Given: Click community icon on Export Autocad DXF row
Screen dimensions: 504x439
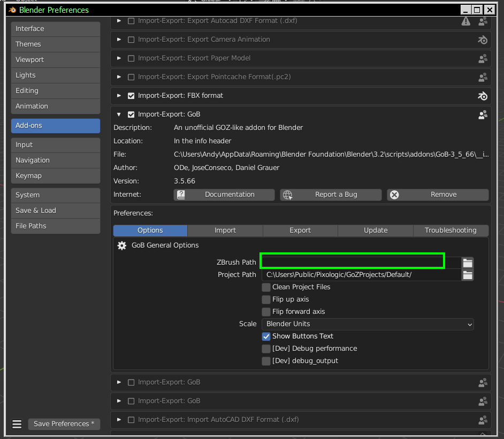Looking at the screenshot, I should (483, 21).
